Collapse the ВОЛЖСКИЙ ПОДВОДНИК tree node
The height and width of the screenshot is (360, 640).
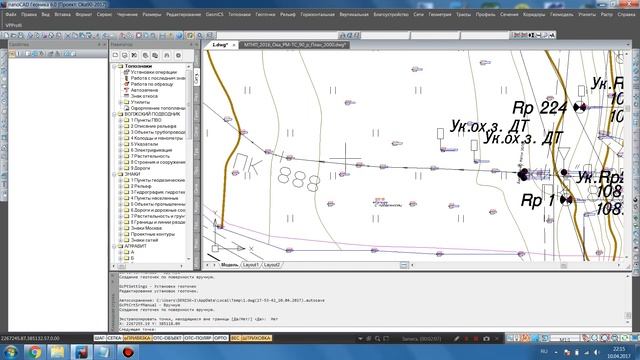(x=115, y=114)
